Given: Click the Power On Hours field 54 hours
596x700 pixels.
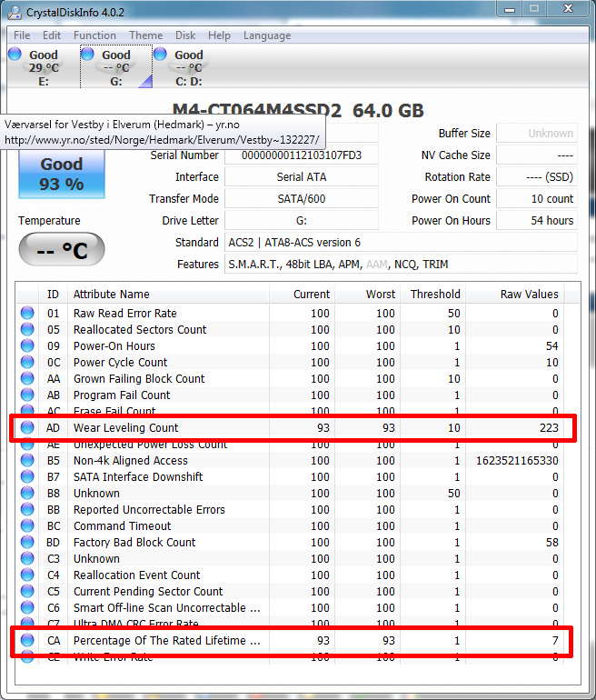Looking at the screenshot, I should pyautogui.click(x=537, y=221).
